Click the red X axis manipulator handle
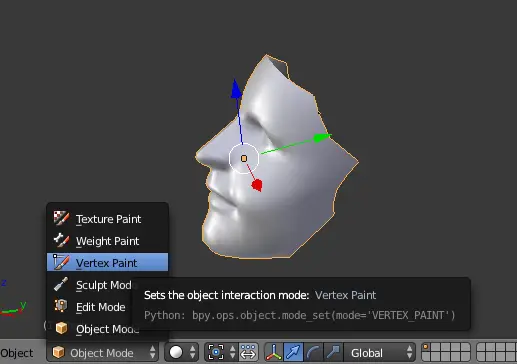517x364 pixels. (x=257, y=185)
